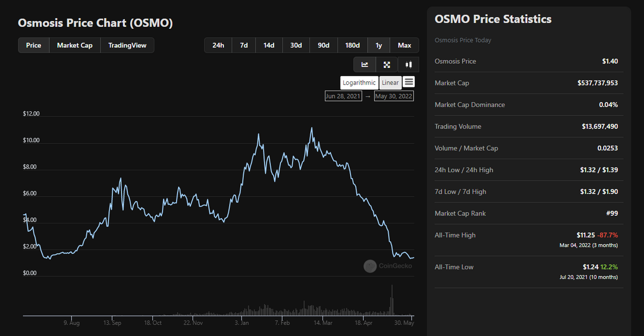Click Volume / Market Cap value 0.0253
This screenshot has height=336, width=644.
click(x=608, y=148)
